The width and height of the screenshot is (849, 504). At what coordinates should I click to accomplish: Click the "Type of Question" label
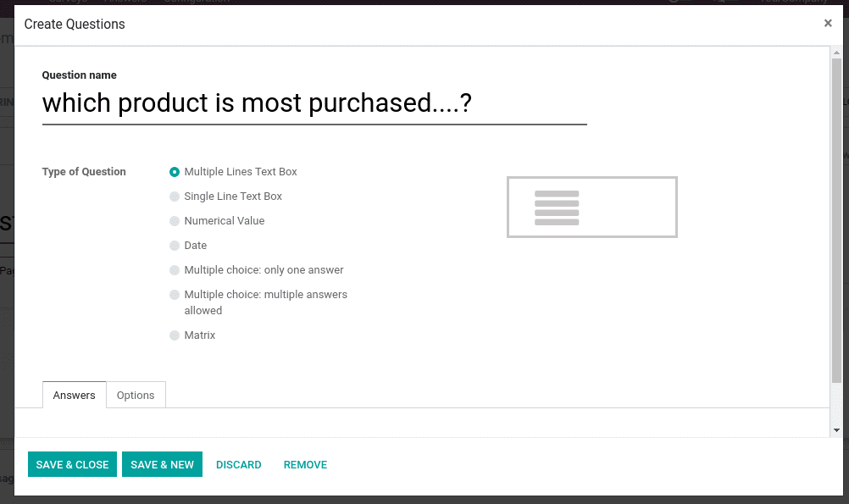point(84,172)
